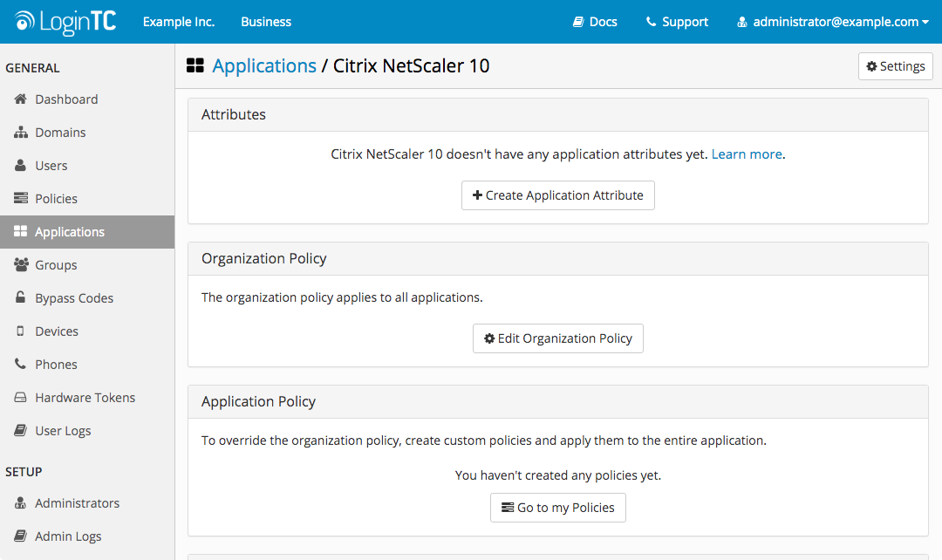Open the administrator@example.com account dropdown

pyautogui.click(x=833, y=22)
